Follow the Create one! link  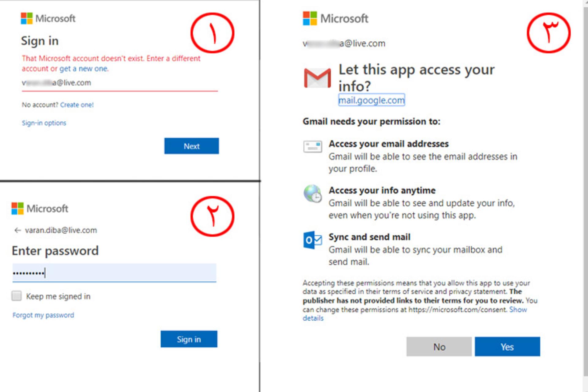[77, 105]
